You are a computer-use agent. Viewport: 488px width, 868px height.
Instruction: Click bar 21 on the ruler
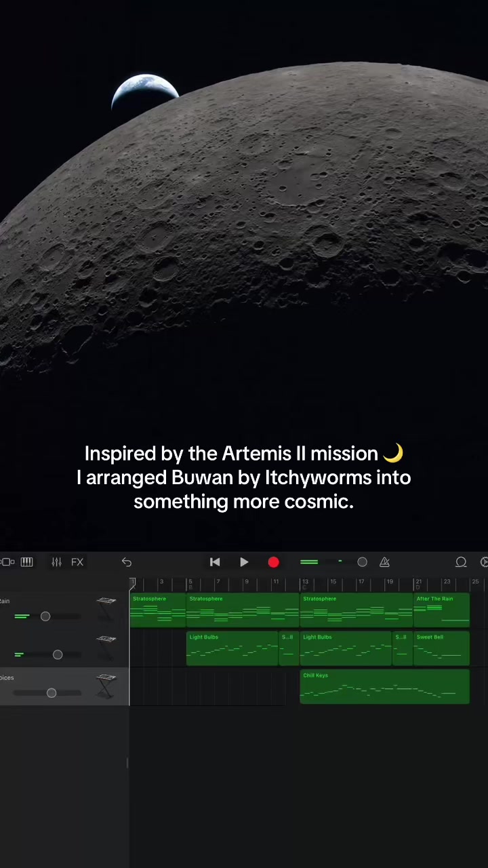[x=419, y=582]
